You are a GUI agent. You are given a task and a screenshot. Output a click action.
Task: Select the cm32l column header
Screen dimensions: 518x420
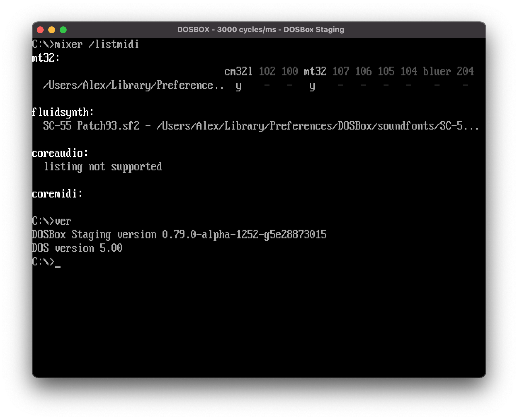point(239,71)
